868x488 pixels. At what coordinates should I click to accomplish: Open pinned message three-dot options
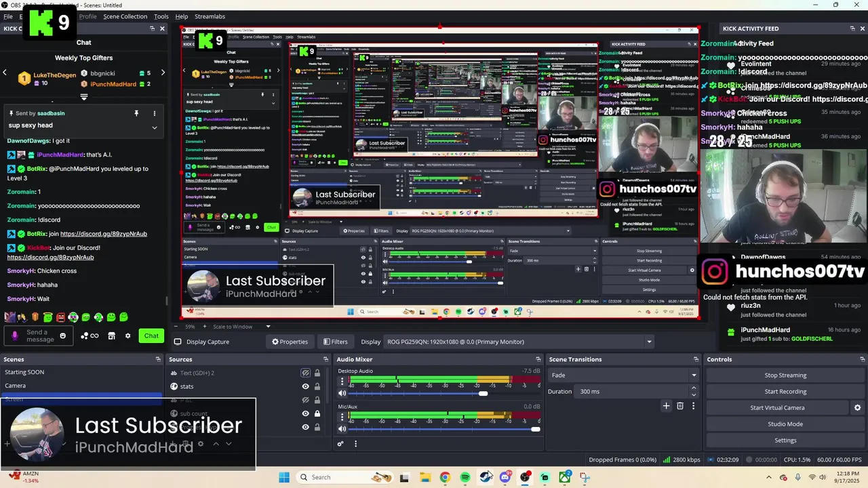coord(154,113)
